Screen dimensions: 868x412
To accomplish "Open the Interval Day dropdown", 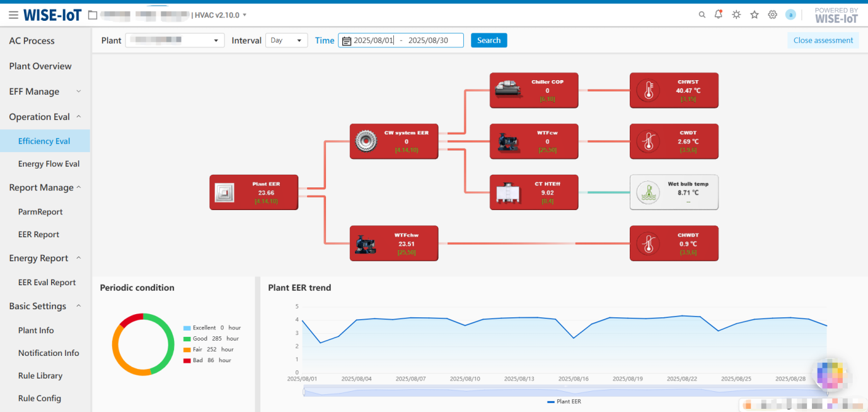I will 286,40.
